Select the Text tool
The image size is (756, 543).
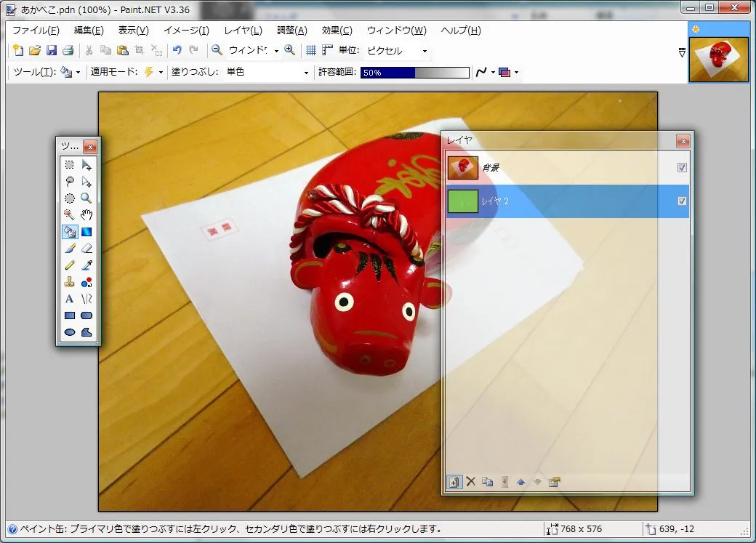70,299
